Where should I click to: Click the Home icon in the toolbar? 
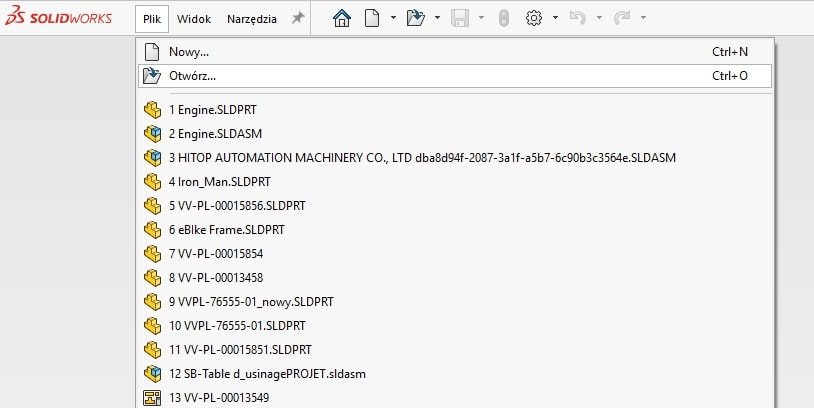(342, 18)
